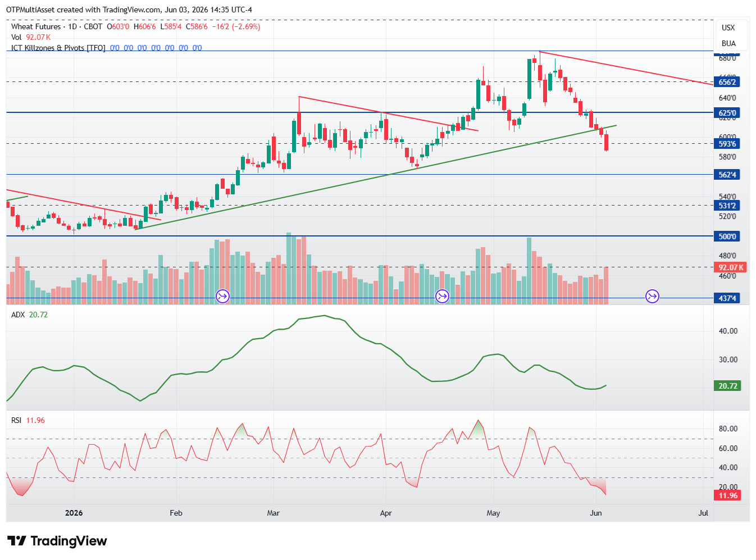Click the −16'2 (−2.69%) change value

tap(236, 26)
